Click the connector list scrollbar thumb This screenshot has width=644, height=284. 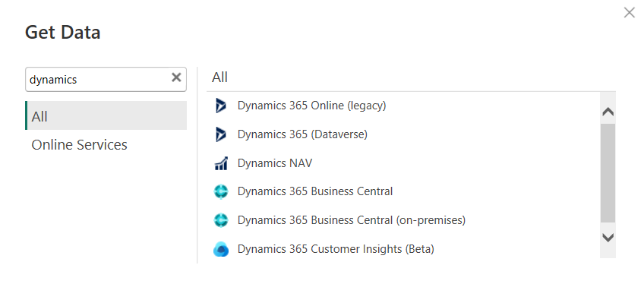pos(608,173)
